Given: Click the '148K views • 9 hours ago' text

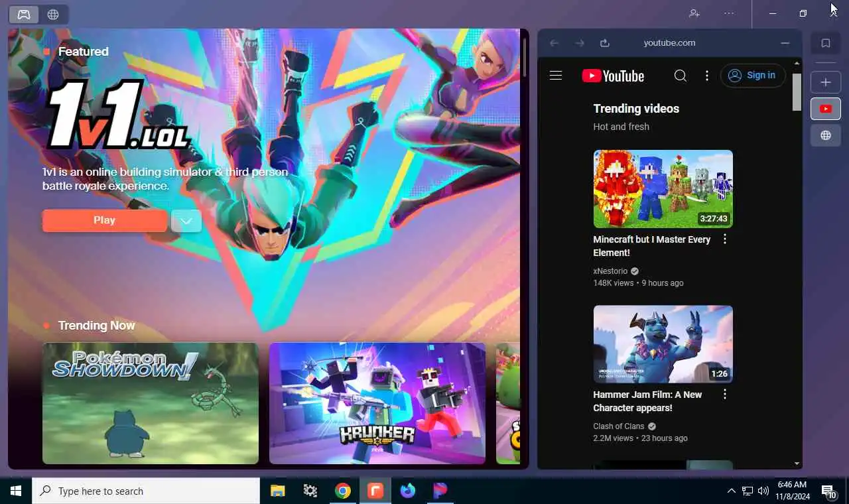Looking at the screenshot, I should pyautogui.click(x=638, y=283).
